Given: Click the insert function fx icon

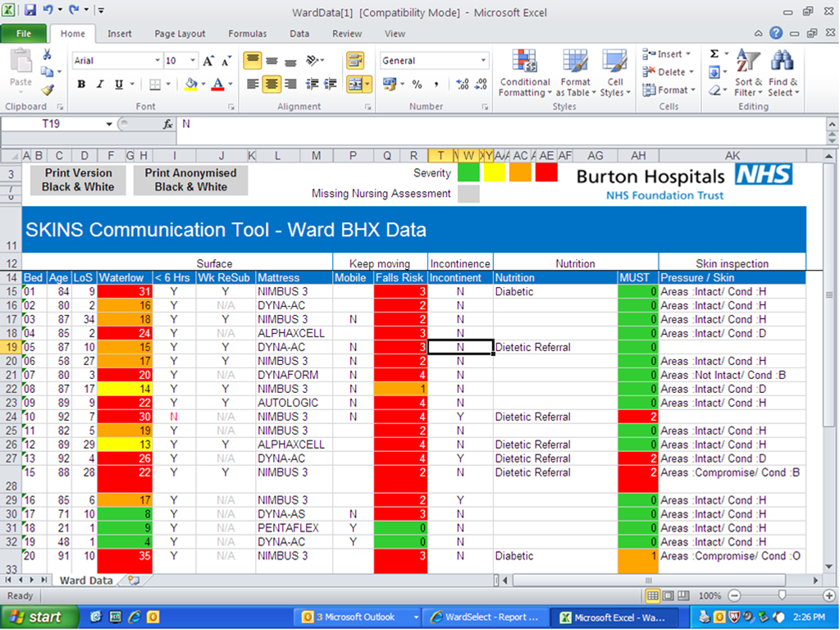Looking at the screenshot, I should (x=167, y=124).
